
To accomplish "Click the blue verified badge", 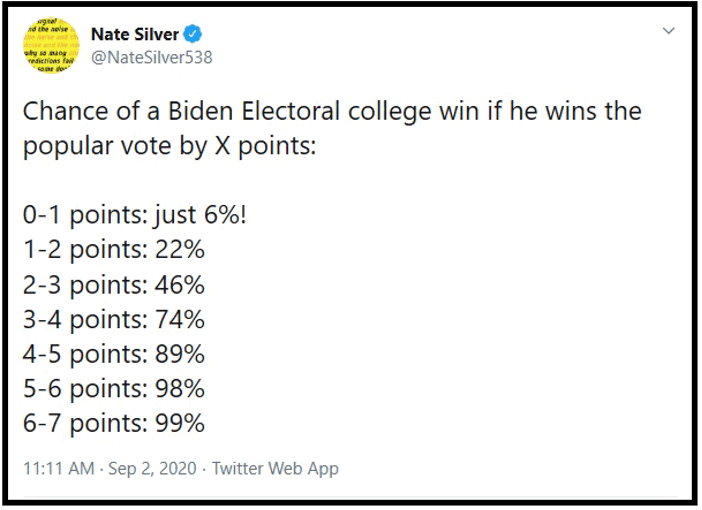I will (193, 34).
